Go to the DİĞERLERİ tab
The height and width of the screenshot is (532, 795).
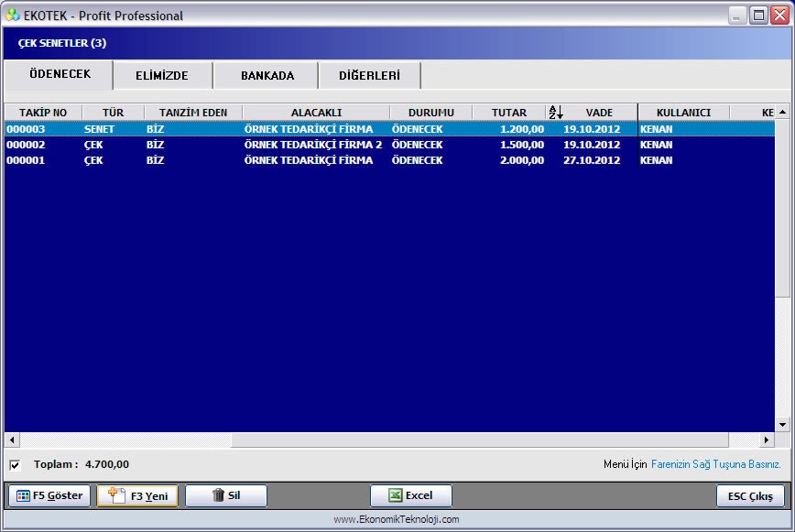pyautogui.click(x=369, y=75)
